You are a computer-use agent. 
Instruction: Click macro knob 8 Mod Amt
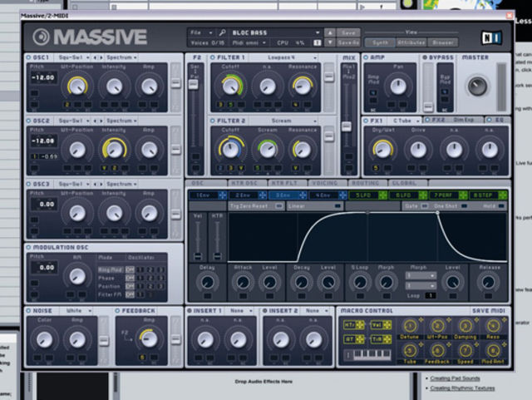[493, 350]
